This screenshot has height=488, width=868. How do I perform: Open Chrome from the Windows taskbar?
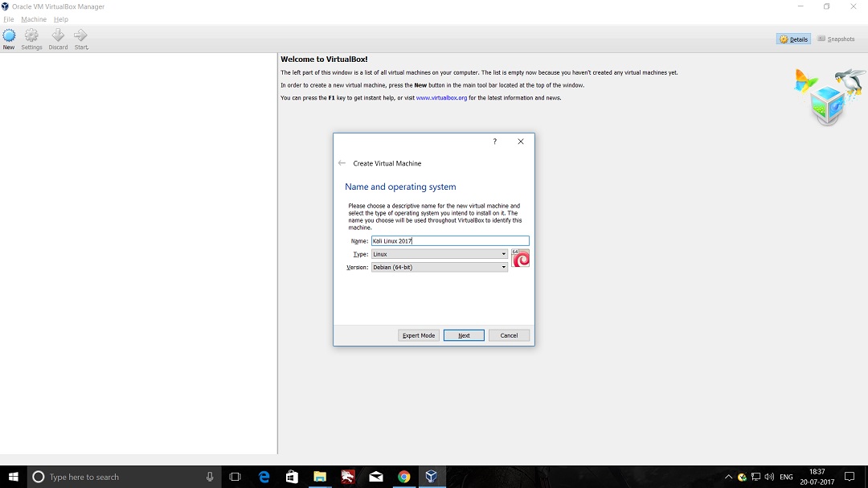pos(403,477)
